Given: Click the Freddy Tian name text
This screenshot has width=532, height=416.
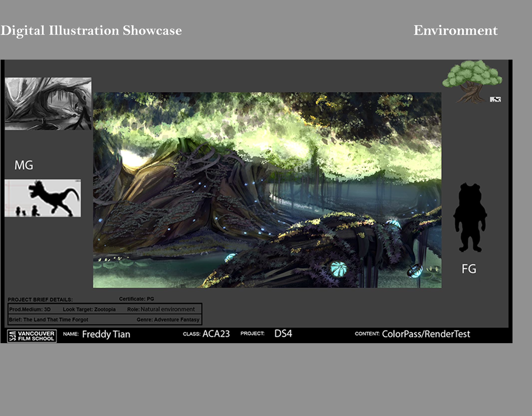Looking at the screenshot, I should (106, 334).
